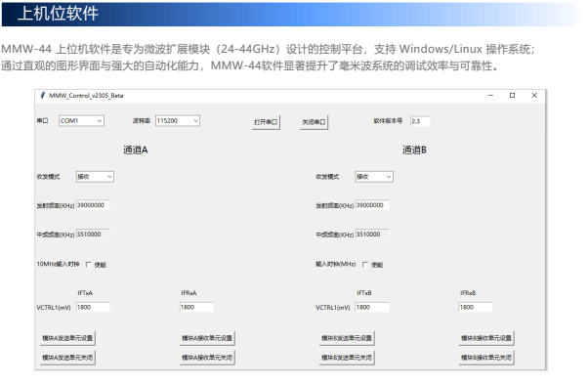
Task: Click Channel A 中频频率 field 3510000
Action: click(x=93, y=235)
